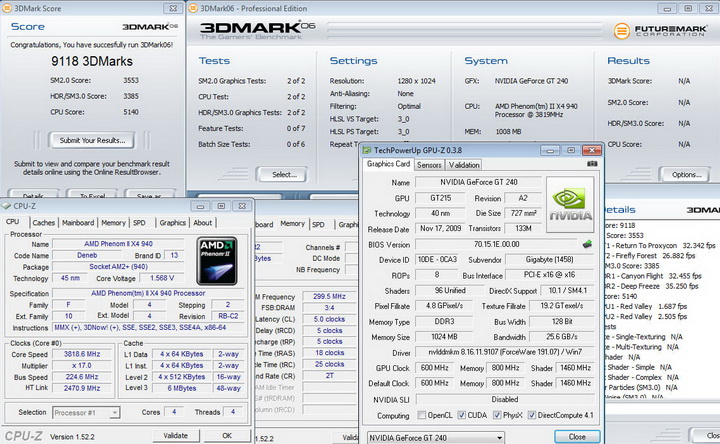The image size is (720, 444).
Task: Click the Core Voltage value 1.568 V
Action: pos(162,278)
